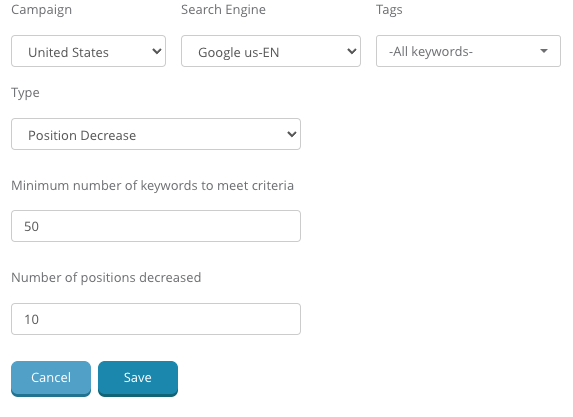573x417 pixels.
Task: Open the Tags dropdown showing -All keywords-
Action: [468, 51]
